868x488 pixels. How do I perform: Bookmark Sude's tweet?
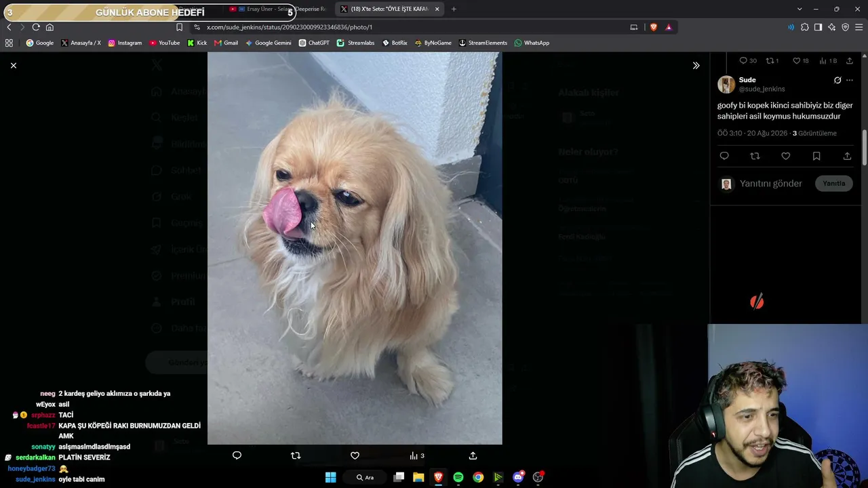point(816,156)
